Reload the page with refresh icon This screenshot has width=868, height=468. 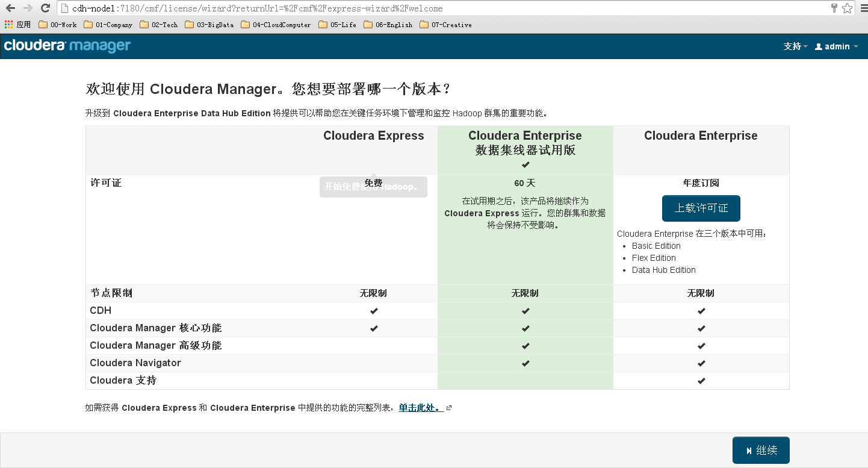pos(45,8)
